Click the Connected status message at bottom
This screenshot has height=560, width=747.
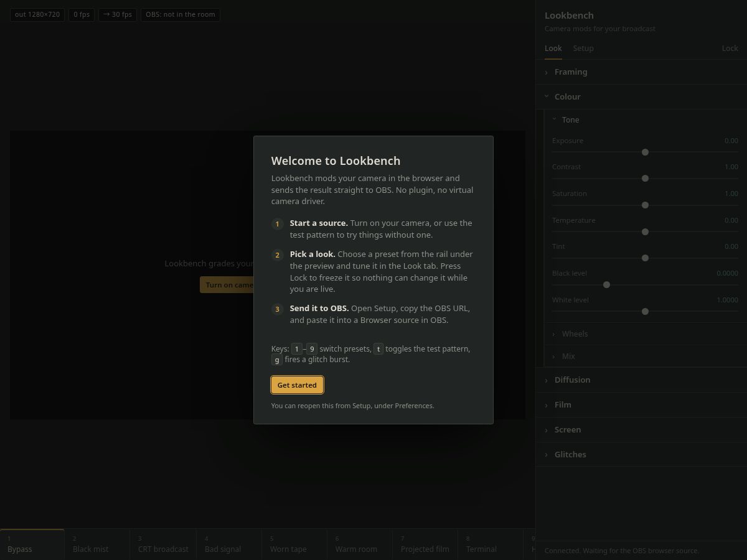[621, 551]
